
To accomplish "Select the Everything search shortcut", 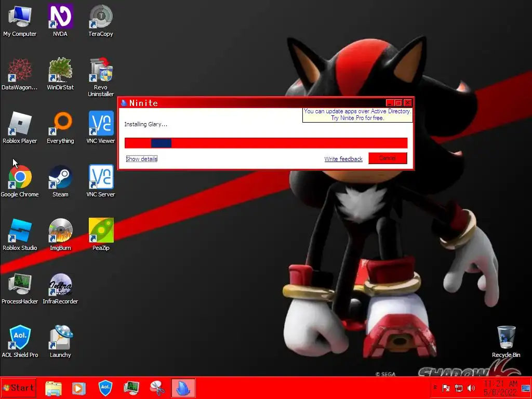I will click(x=60, y=127).
